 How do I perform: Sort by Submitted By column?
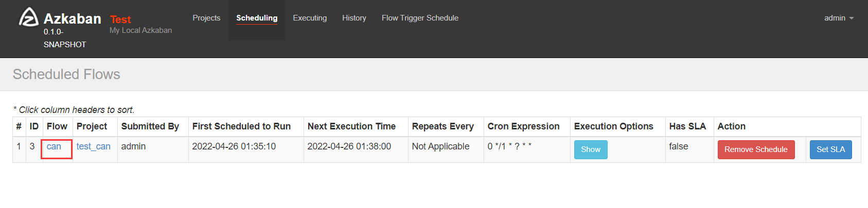pos(150,126)
